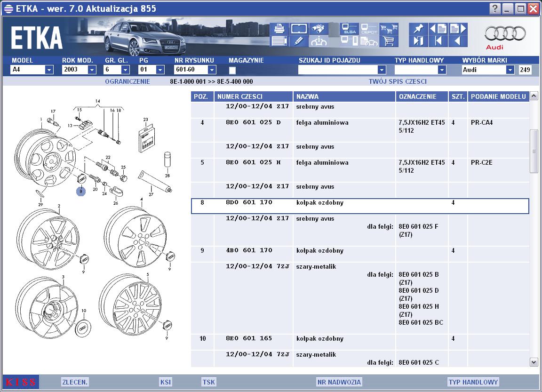This screenshot has width=542, height=392.
Task: Click TYP HANDLOWY in the bottom bar
Action: (473, 382)
